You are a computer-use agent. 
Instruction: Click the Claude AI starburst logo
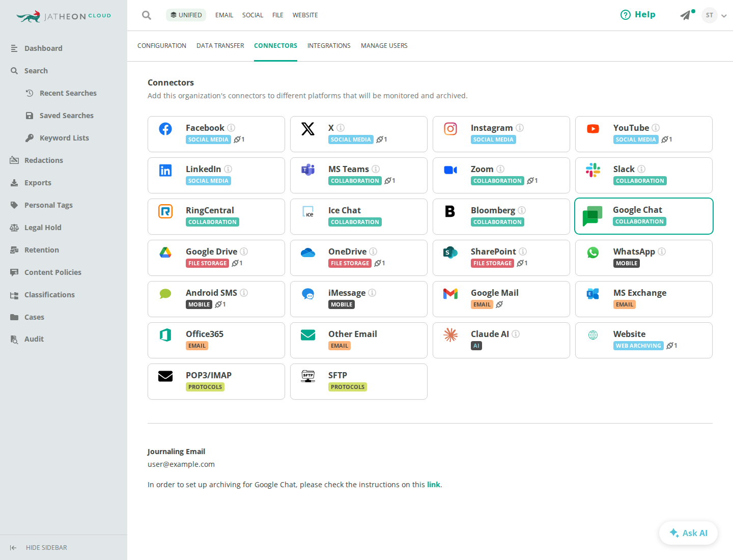[450, 335]
